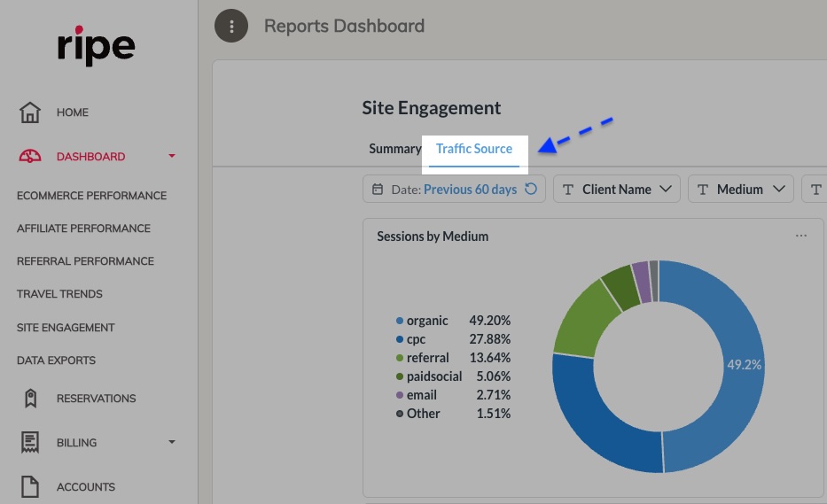Click the Sessions by Medium chart title
The width and height of the screenshot is (827, 504).
point(433,236)
